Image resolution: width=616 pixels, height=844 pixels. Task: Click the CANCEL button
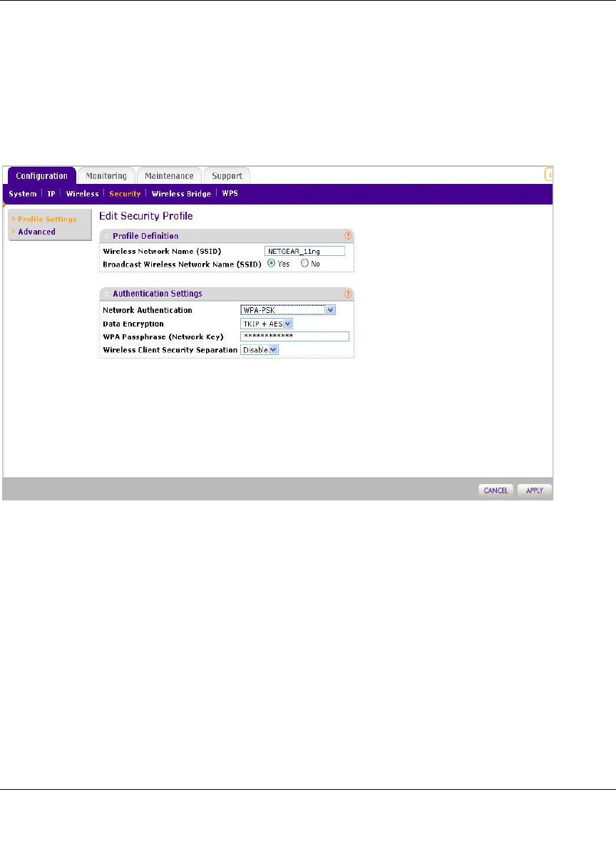[x=496, y=490]
